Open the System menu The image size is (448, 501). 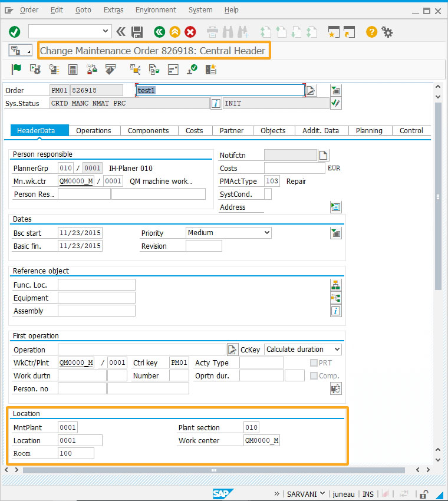[x=200, y=10]
